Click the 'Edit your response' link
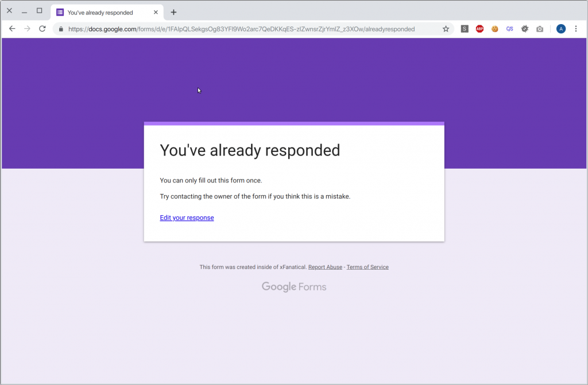The height and width of the screenshot is (385, 588). (187, 218)
